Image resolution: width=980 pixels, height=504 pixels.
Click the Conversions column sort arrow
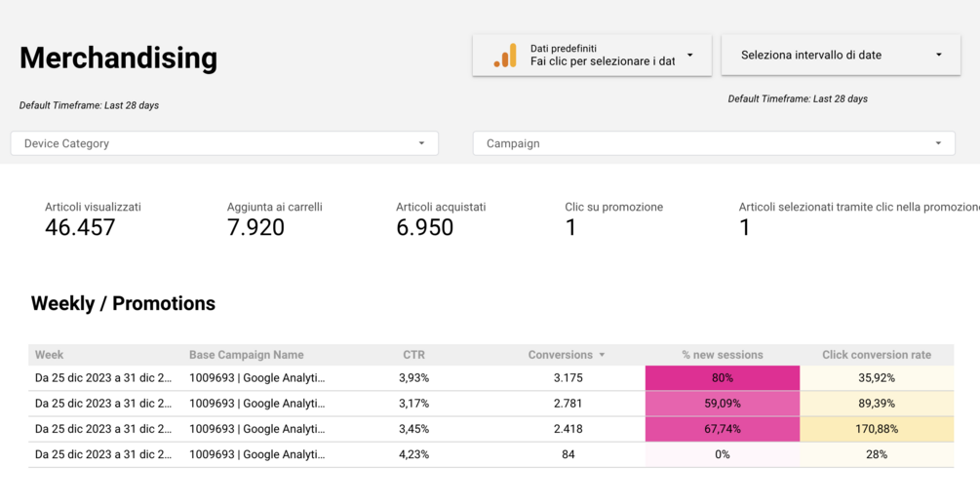pyautogui.click(x=602, y=355)
